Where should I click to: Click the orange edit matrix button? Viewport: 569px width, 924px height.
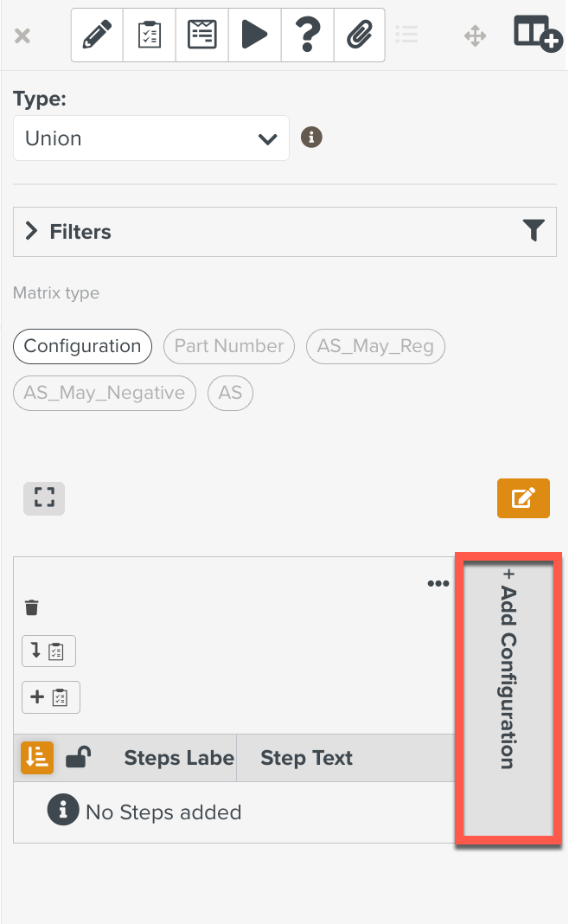pyautogui.click(x=523, y=498)
